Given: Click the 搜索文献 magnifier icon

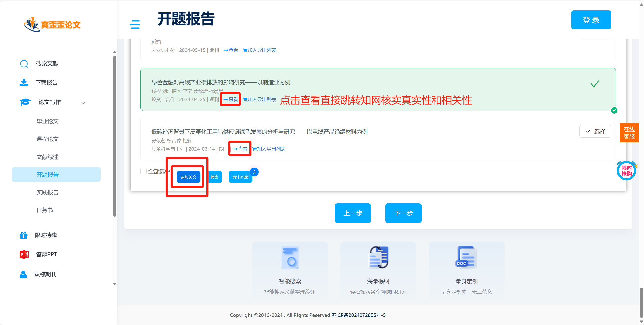Looking at the screenshot, I should pos(24,64).
